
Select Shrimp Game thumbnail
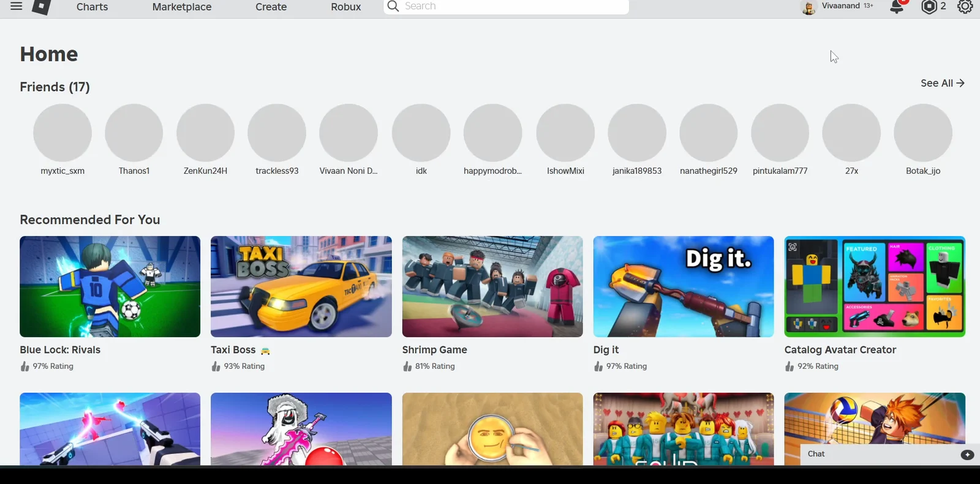(x=492, y=286)
